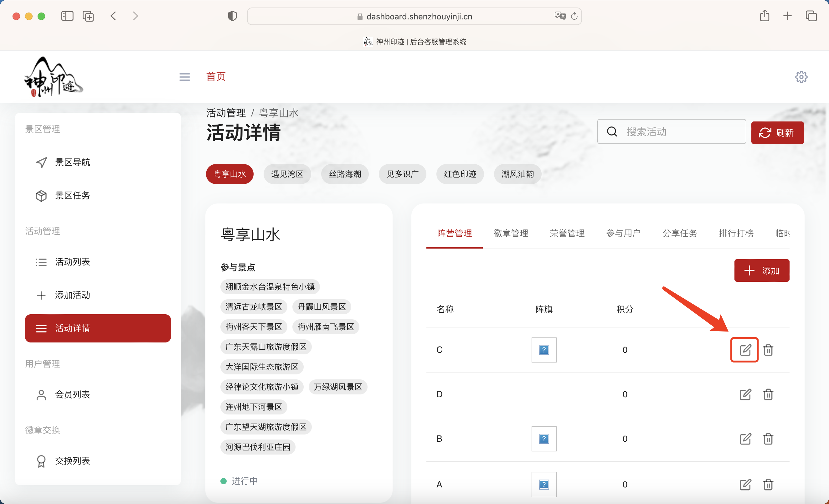This screenshot has height=504, width=829.
Task: Open settings via the gear icon
Action: (801, 77)
